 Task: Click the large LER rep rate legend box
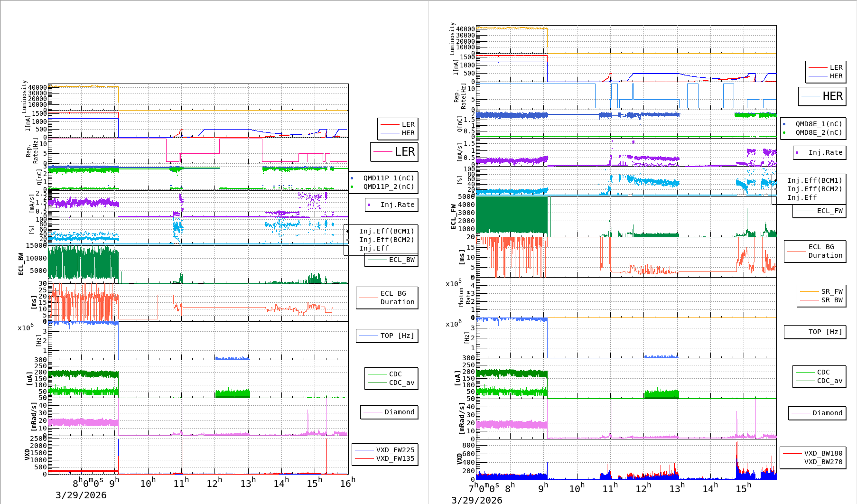tap(394, 152)
